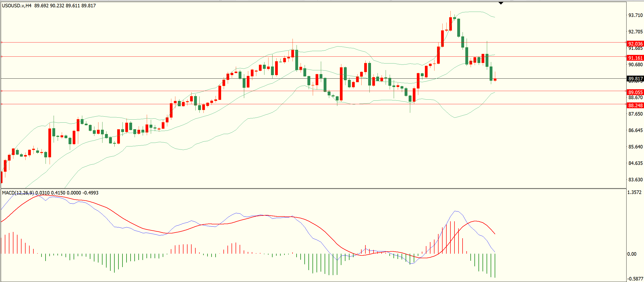Click the USOUSD.v,H4 symbol title text
644x282 pixels.
17,6
